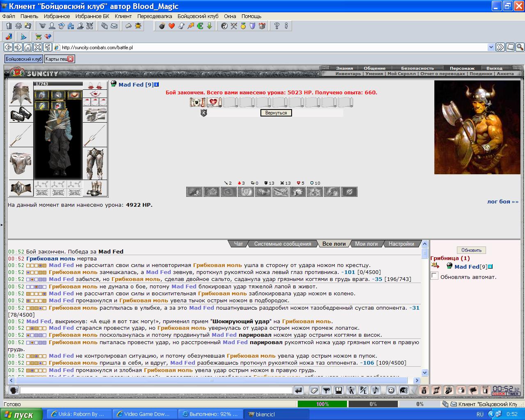Click the refresh navigation icon
Viewport: 525px width, 420px height.
pyautogui.click(x=47, y=47)
